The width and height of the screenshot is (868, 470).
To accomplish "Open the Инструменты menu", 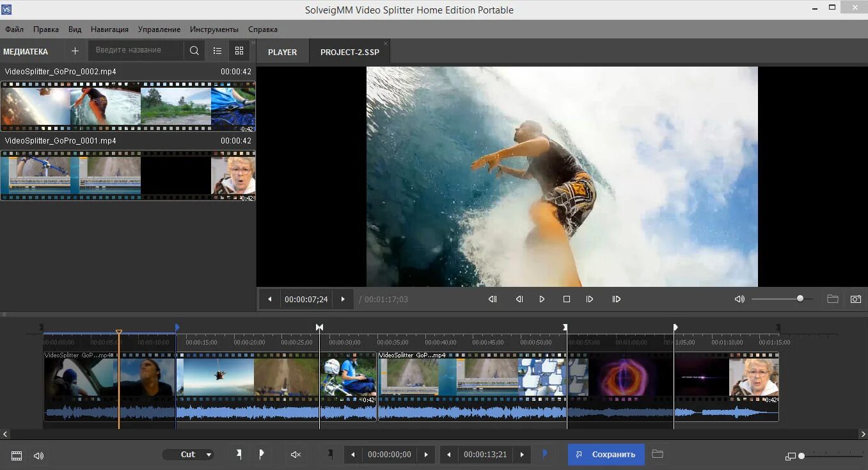I will (x=214, y=29).
